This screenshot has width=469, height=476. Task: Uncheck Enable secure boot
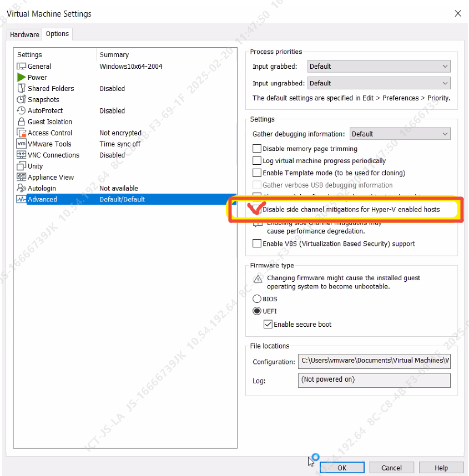click(x=268, y=324)
